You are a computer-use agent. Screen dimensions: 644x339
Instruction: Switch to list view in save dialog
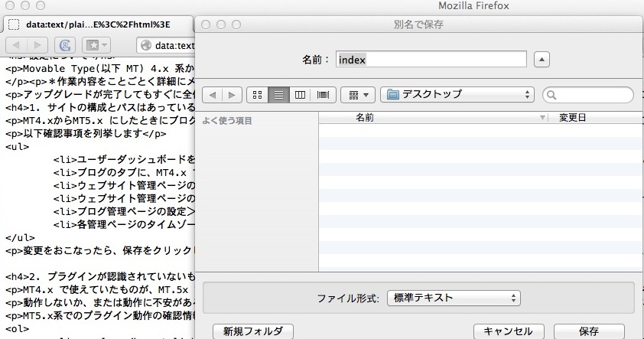pyautogui.click(x=279, y=95)
